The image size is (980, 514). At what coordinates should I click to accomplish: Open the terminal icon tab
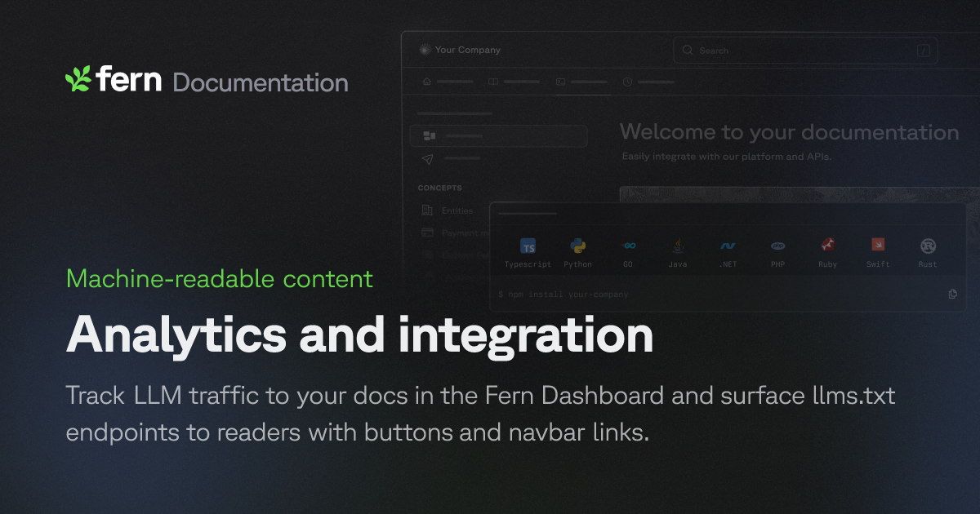581,82
